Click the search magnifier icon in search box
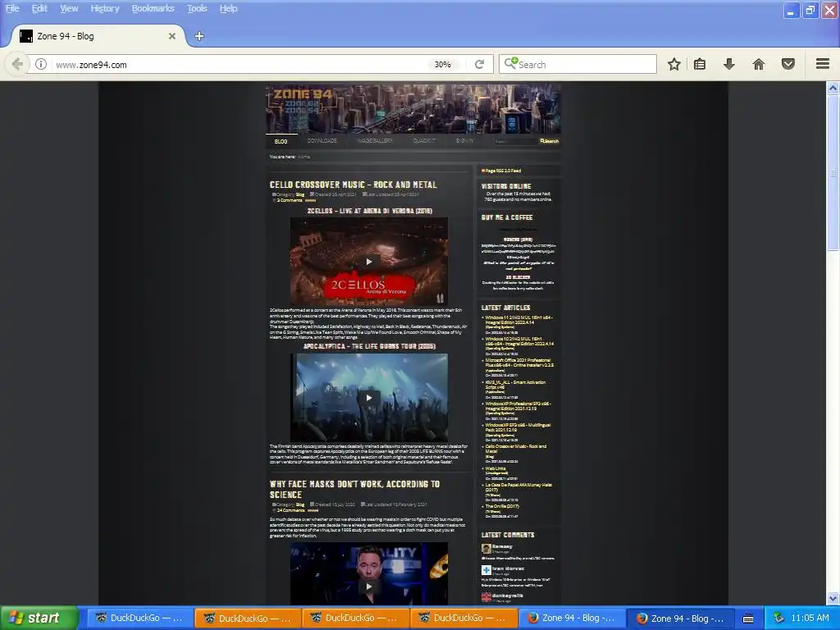 point(510,64)
